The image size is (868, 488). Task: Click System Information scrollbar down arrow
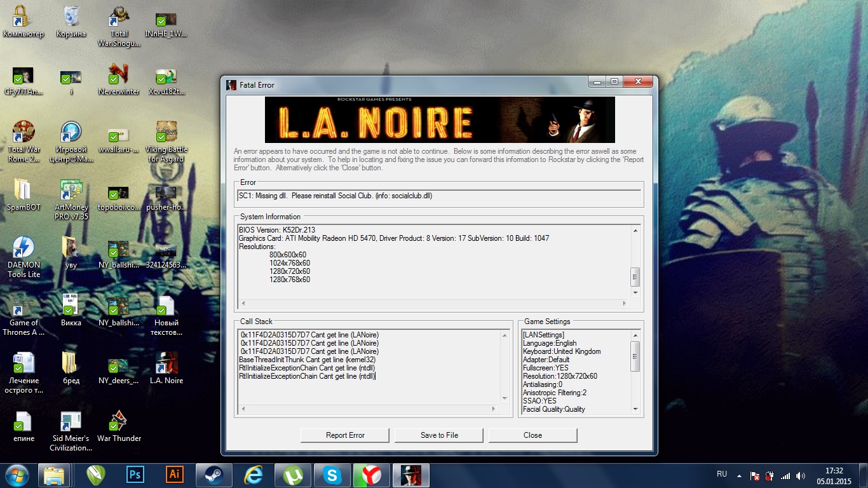pyautogui.click(x=635, y=293)
